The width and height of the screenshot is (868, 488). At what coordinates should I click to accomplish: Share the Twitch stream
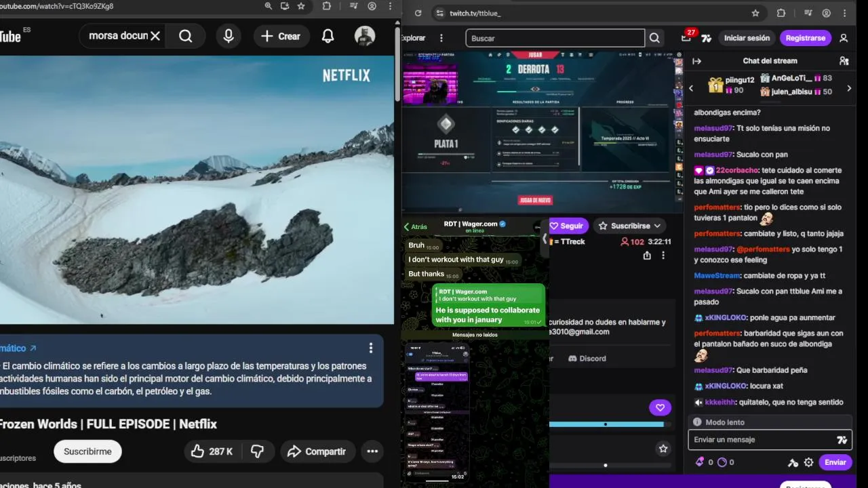pos(647,256)
